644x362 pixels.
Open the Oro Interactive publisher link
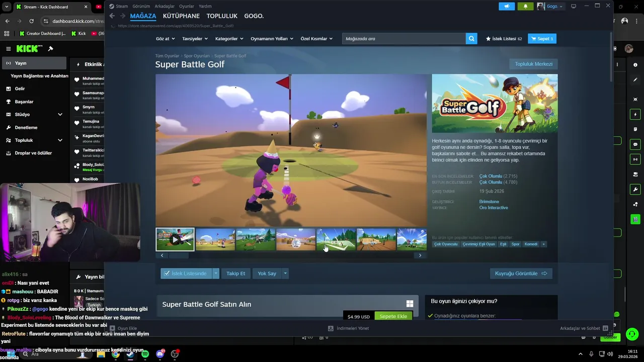point(494,208)
